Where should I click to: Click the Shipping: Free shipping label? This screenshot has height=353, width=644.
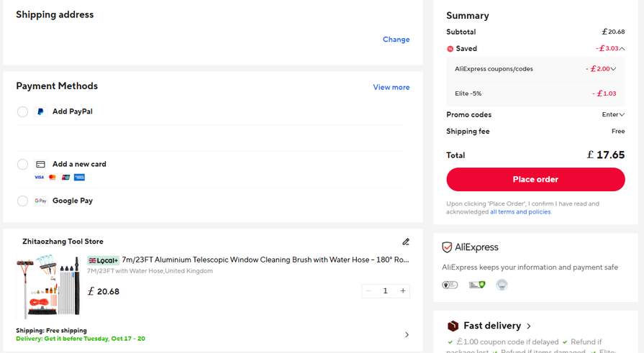coord(51,331)
